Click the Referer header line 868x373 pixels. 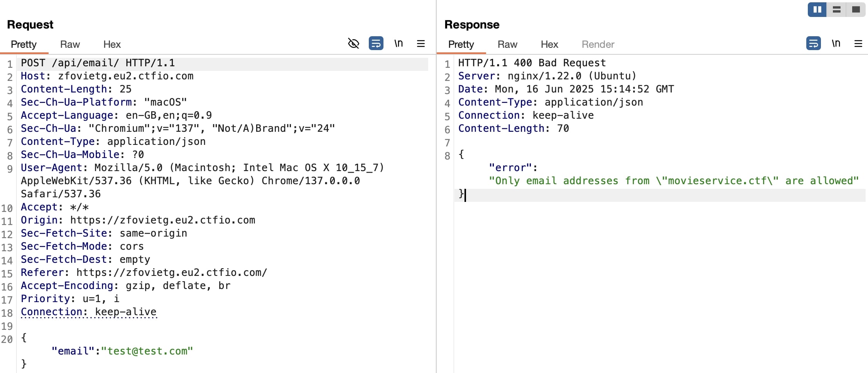click(x=144, y=272)
